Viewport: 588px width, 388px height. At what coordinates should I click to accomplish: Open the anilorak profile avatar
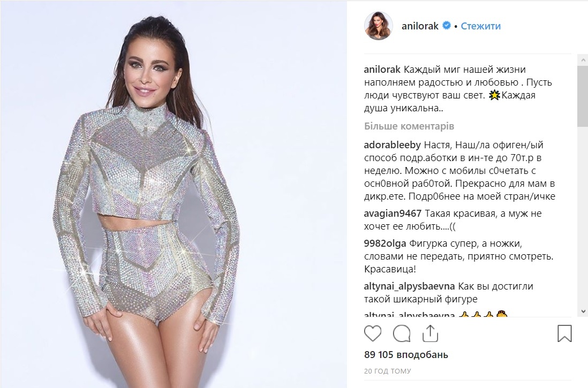379,26
